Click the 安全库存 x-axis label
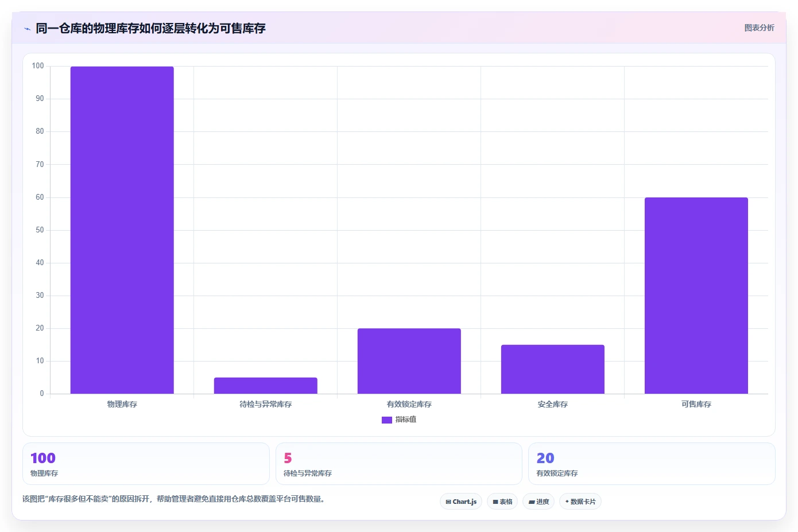 (x=552, y=404)
